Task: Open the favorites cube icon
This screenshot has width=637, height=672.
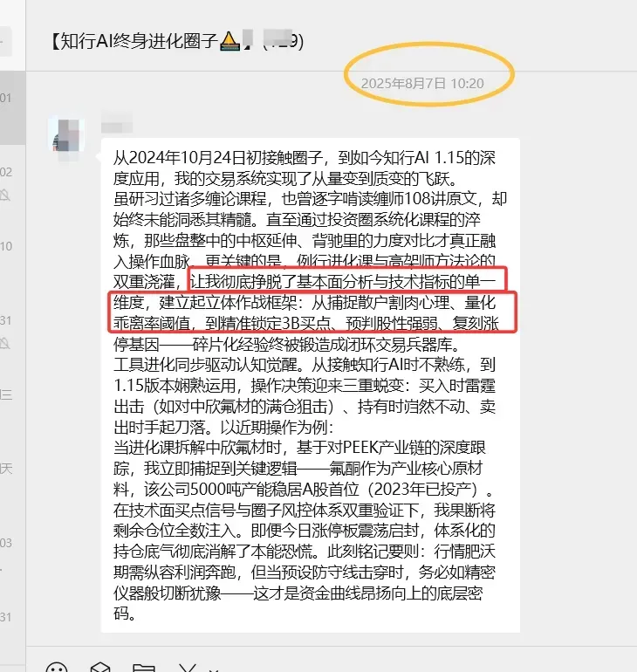Action: pos(100,668)
